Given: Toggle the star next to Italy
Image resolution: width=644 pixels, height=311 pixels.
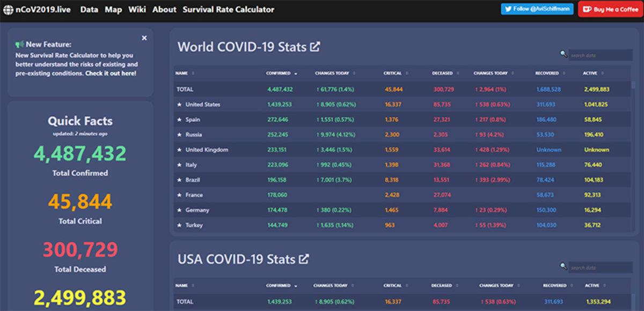Looking at the screenshot, I should tap(179, 165).
